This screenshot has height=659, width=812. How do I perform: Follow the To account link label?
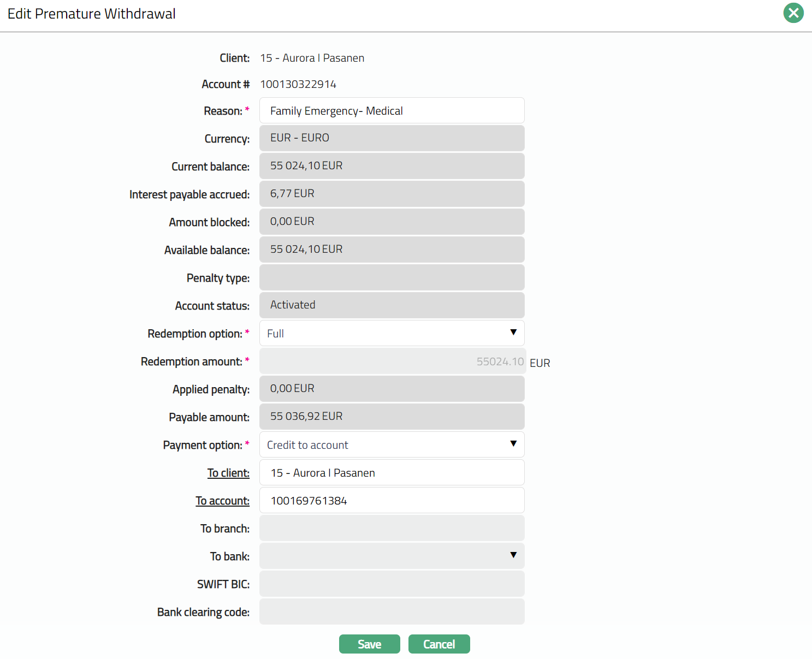pyautogui.click(x=222, y=501)
